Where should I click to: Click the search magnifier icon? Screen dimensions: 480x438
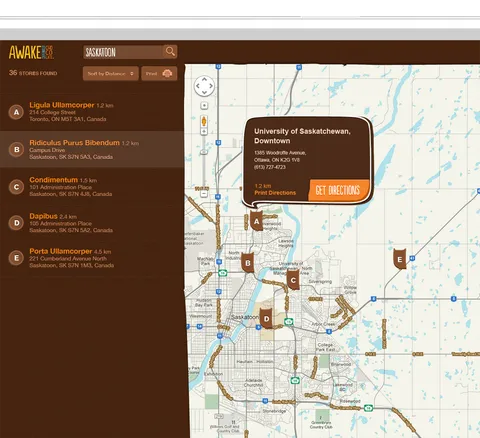coord(170,52)
